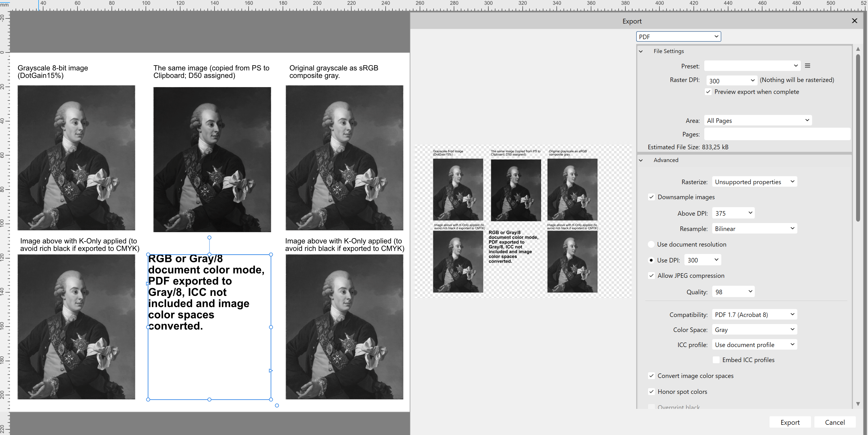Click the export preview thumbnail
The image size is (868, 435).
(x=523, y=221)
